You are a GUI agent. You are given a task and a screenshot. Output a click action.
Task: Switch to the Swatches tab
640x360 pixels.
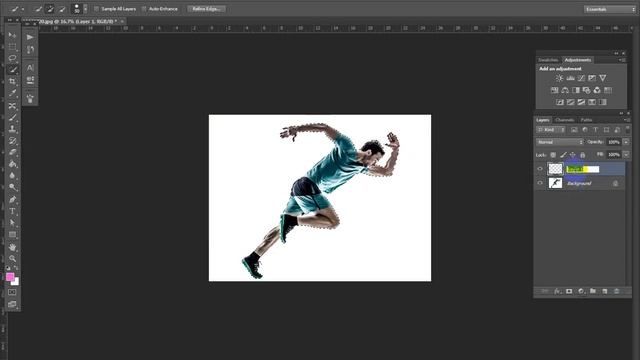(548, 60)
